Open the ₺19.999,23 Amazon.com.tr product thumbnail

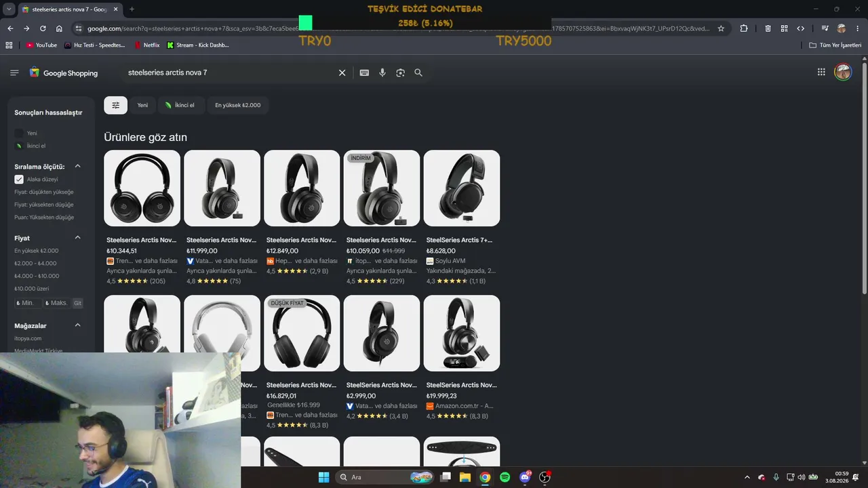tap(462, 333)
